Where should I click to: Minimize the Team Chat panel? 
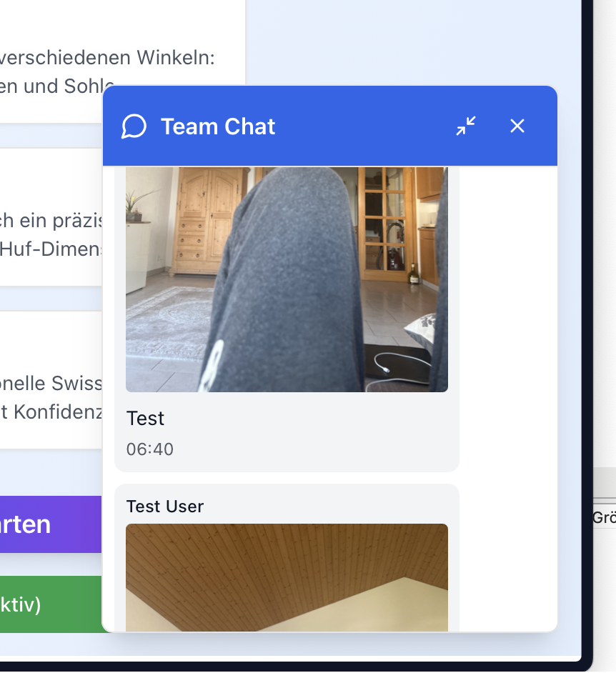tap(466, 126)
